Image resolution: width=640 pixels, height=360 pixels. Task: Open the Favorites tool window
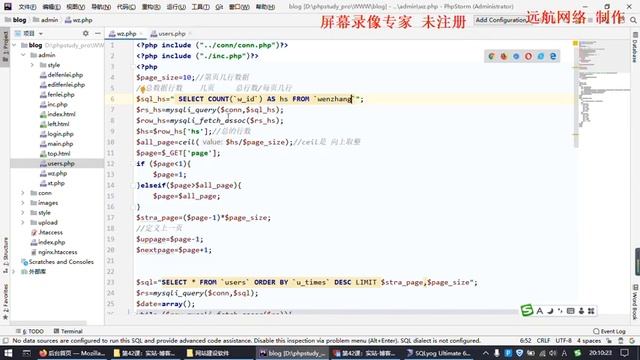(x=5, y=302)
